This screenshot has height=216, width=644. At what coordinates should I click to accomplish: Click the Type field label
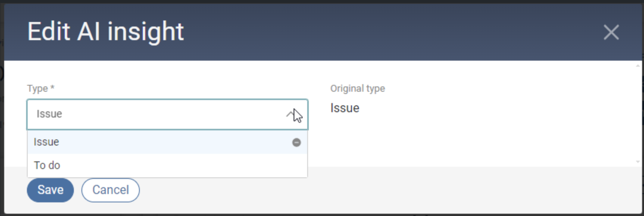pyautogui.click(x=38, y=89)
